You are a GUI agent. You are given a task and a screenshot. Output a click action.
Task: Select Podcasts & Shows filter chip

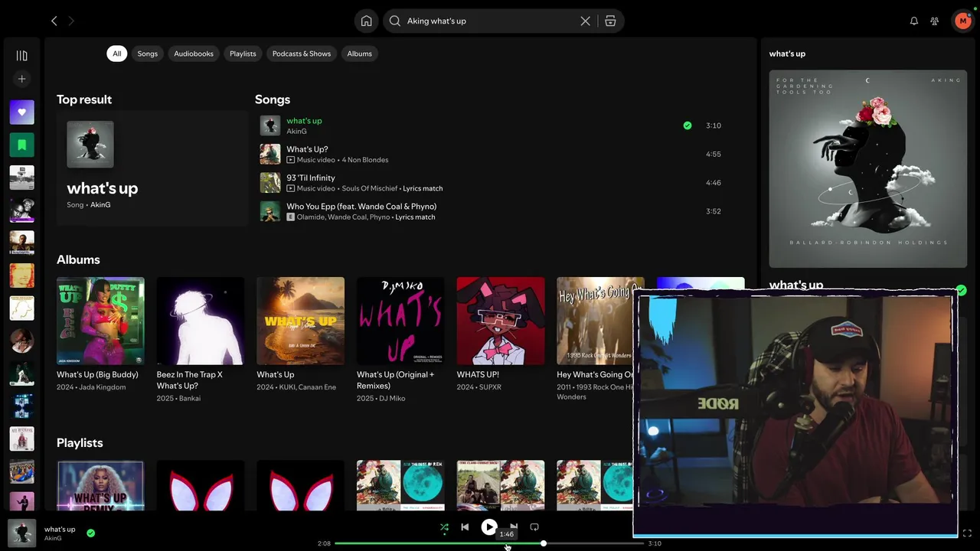(302, 54)
